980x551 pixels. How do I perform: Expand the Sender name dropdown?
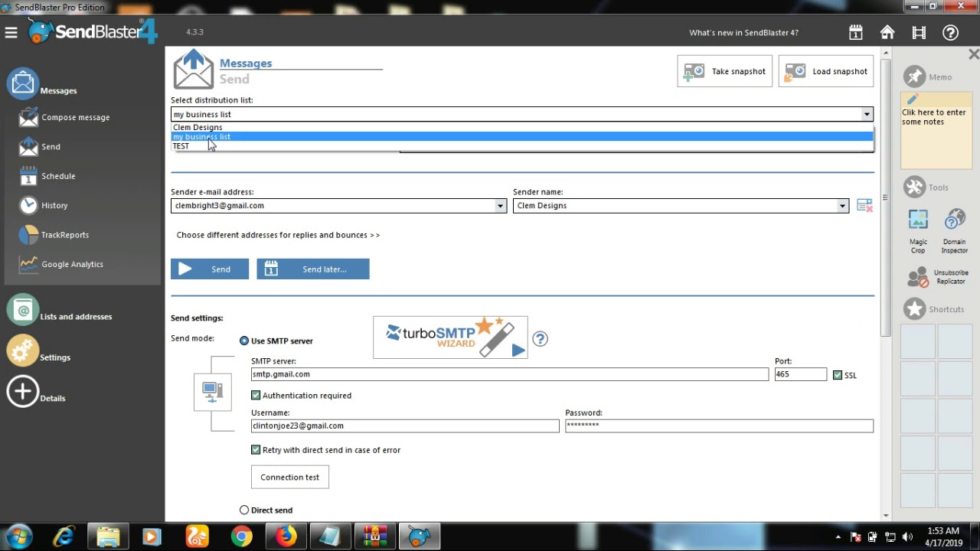842,206
